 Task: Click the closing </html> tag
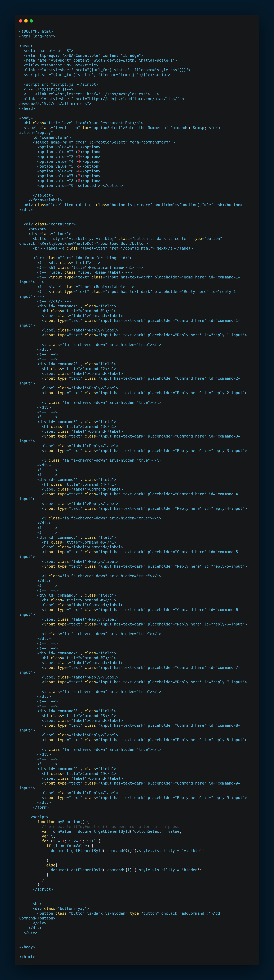click(27, 957)
